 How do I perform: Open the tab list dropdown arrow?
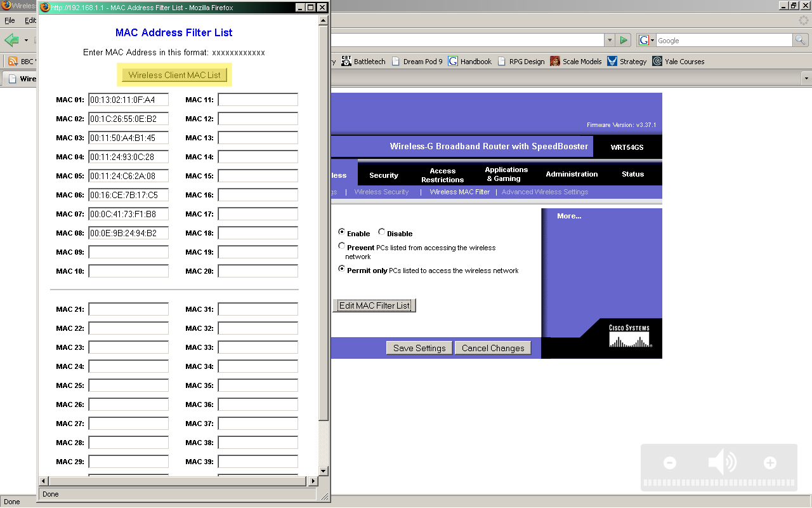(x=806, y=79)
